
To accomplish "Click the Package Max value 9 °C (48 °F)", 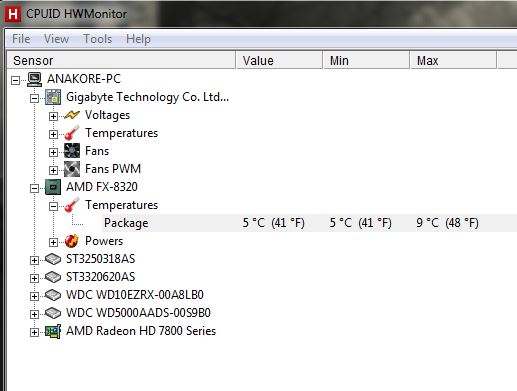I will 447,223.
